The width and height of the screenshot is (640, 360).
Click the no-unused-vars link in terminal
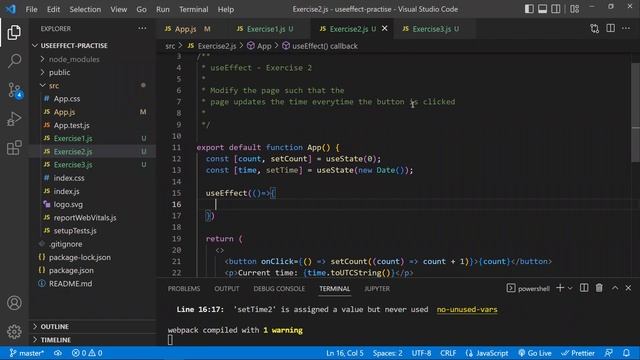[467, 309]
